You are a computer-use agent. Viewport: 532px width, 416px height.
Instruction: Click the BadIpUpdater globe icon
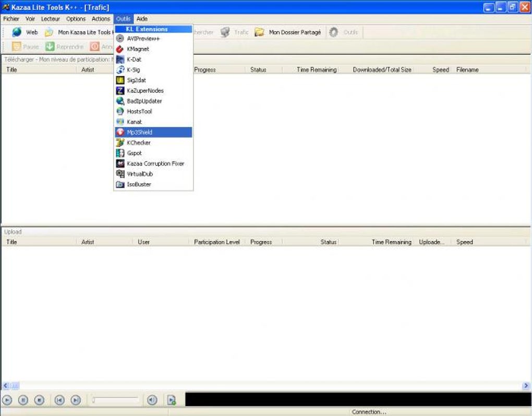(x=120, y=101)
